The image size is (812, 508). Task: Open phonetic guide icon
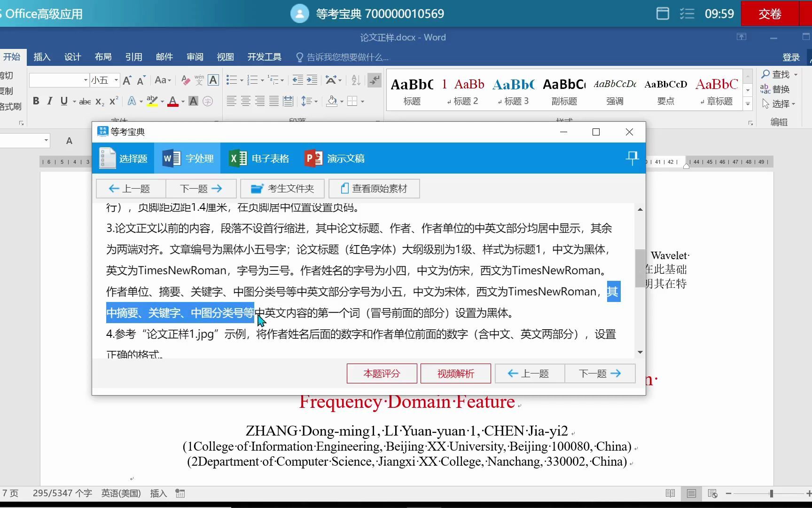(x=199, y=80)
